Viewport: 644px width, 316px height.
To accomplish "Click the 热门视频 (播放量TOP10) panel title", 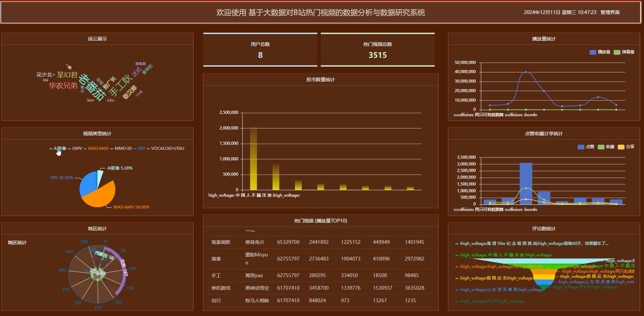I will (321, 221).
